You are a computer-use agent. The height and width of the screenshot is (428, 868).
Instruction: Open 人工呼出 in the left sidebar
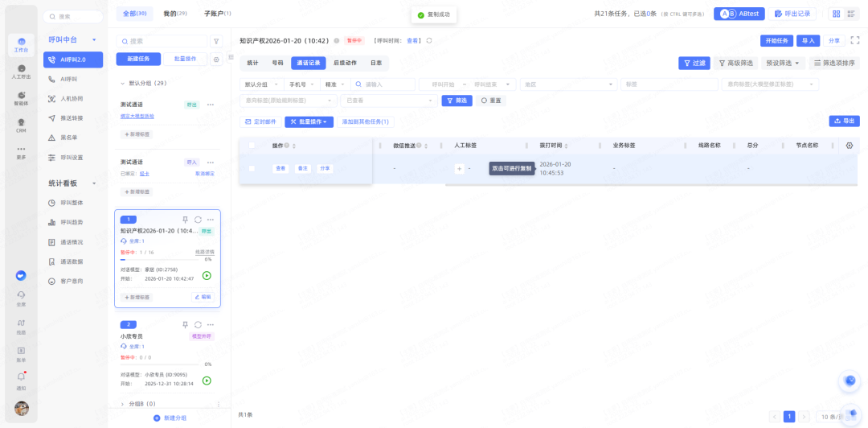21,72
